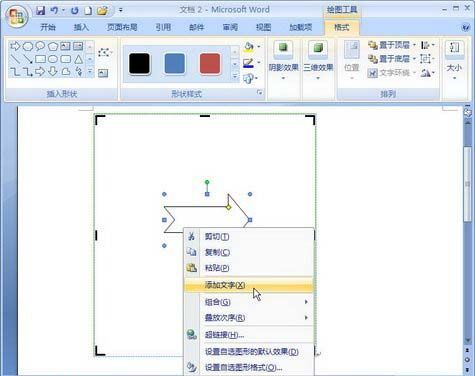475x376 pixels.
Task: Undo the last action
Action: (x=54, y=11)
